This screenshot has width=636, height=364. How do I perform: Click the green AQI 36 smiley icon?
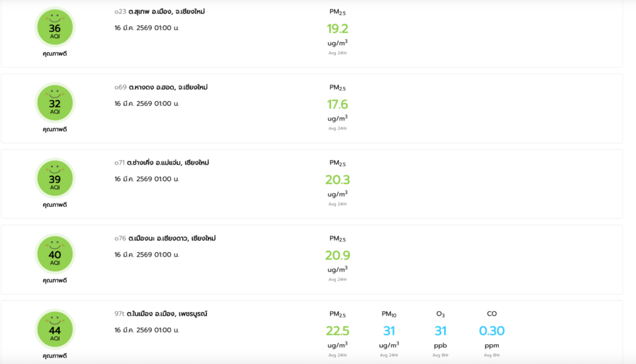(x=55, y=27)
